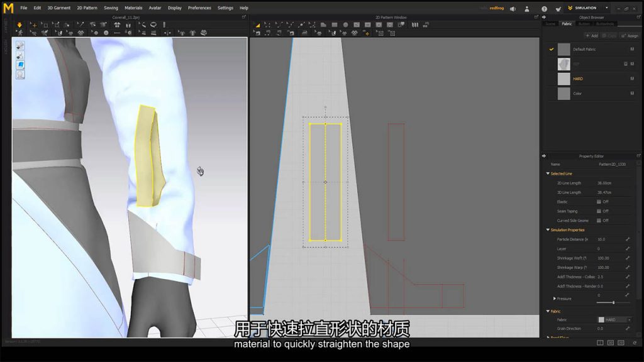Open the Sewing menu
644x362 pixels.
[x=111, y=8]
